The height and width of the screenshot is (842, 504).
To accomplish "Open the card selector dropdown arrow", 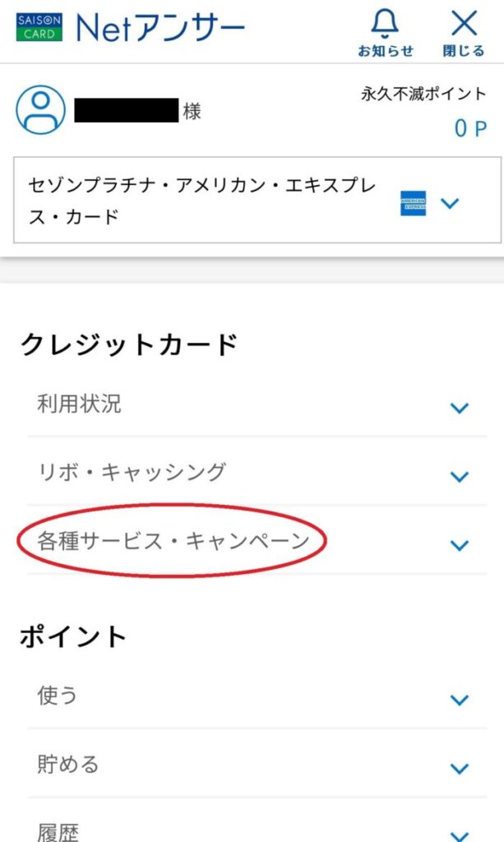I will point(450,203).
